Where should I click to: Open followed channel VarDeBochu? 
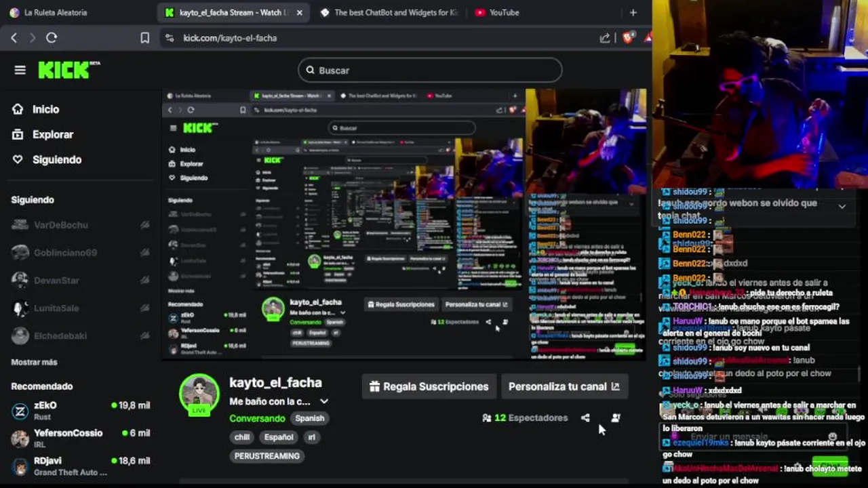61,224
